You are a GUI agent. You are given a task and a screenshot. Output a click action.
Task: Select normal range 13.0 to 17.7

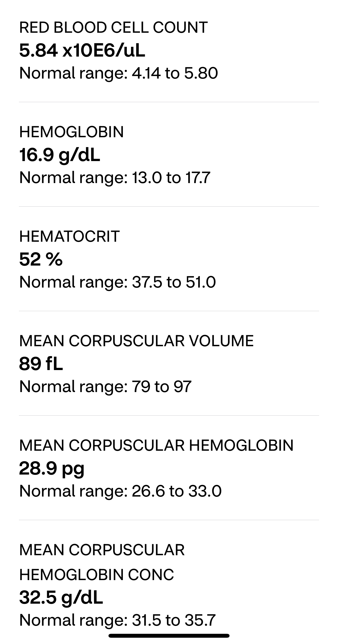pyautogui.click(x=115, y=178)
